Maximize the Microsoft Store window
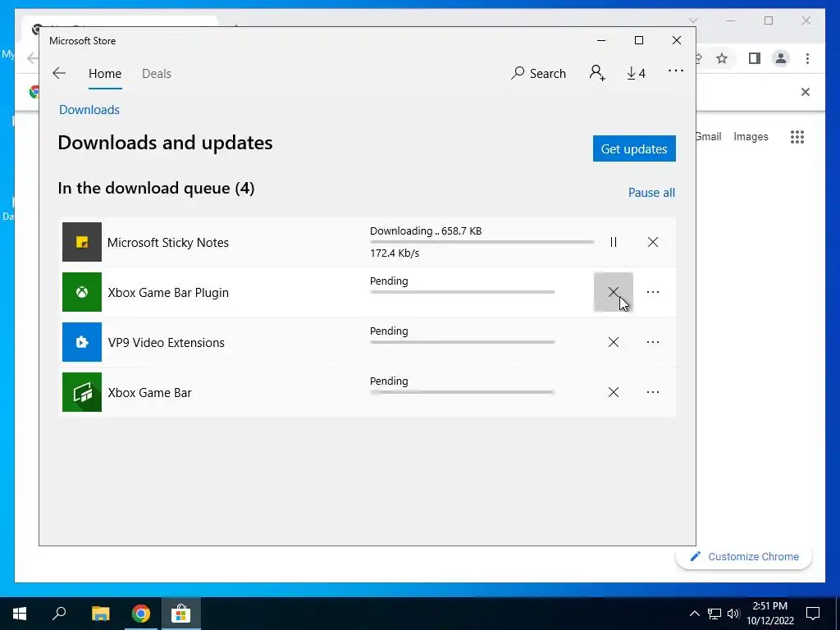Image resolution: width=840 pixels, height=630 pixels. 638,40
